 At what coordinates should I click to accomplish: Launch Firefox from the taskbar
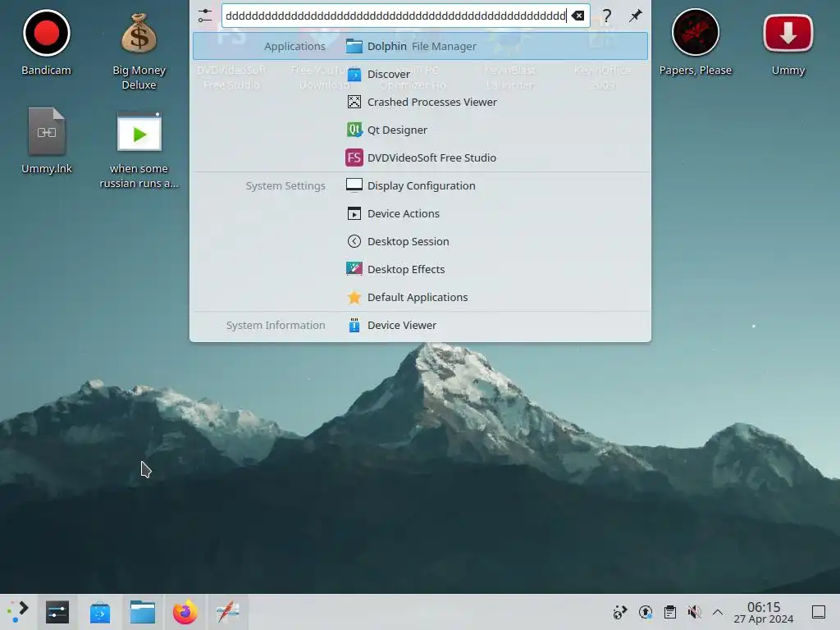pos(185,612)
